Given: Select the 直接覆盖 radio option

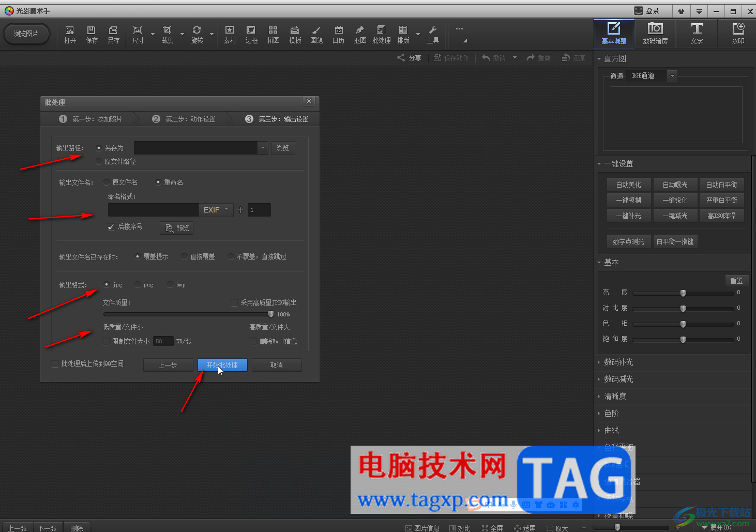Looking at the screenshot, I should pos(184,256).
